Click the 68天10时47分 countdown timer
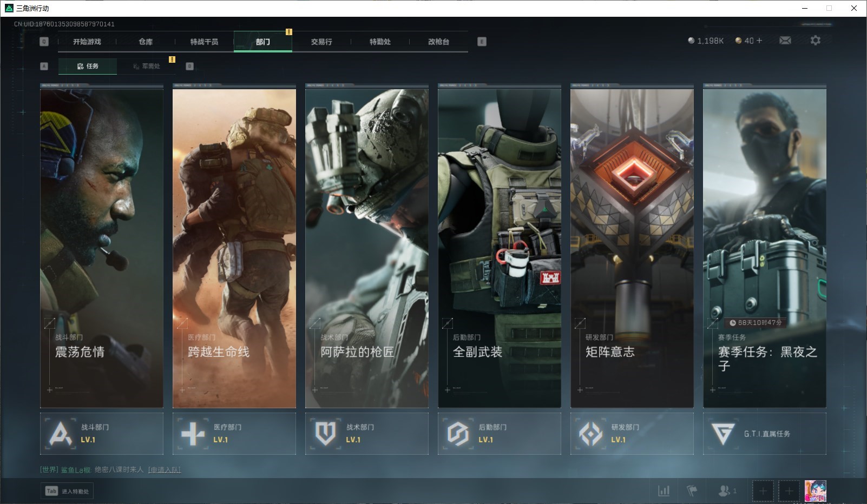Screen dimensions: 867x504 756,323
